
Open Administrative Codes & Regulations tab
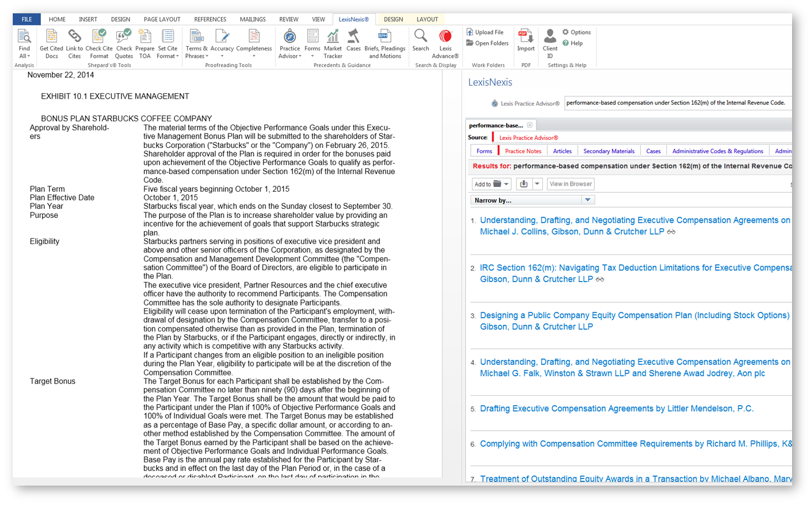717,151
